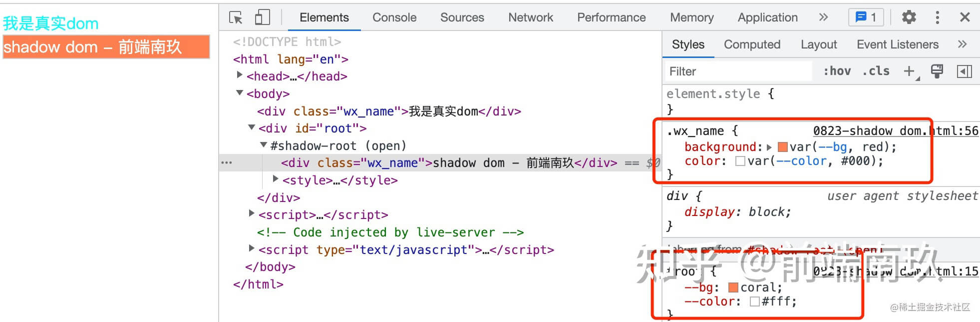The image size is (980, 322).
Task: Click the coral shadow dom – 前端南玖 box
Action: point(106,46)
